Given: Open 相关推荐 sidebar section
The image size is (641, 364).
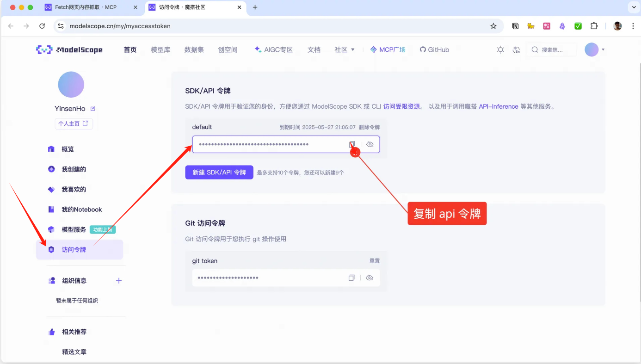Looking at the screenshot, I should 74,332.
